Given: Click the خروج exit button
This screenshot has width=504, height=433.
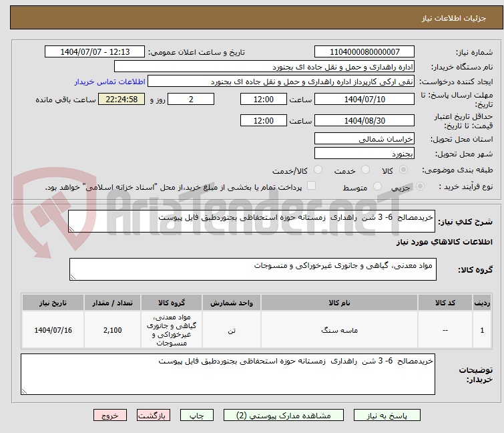Looking at the screenshot, I should click(110, 416).
